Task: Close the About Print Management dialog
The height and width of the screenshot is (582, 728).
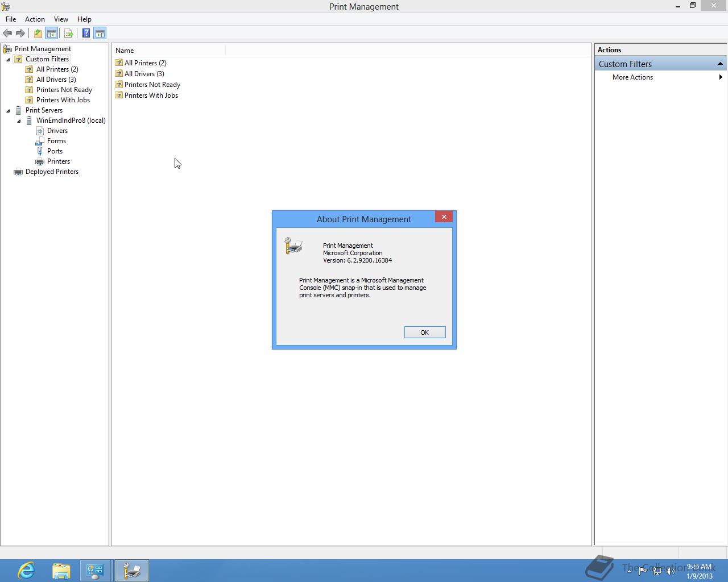Action: tap(444, 217)
